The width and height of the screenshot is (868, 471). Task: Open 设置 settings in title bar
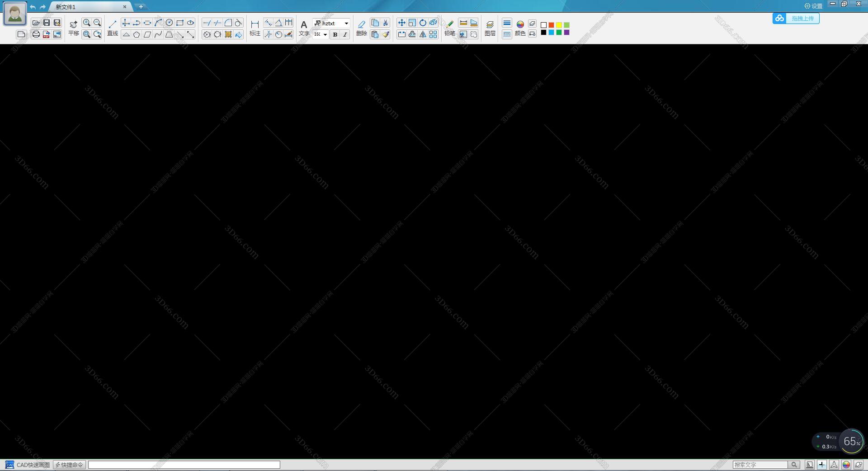(x=813, y=6)
